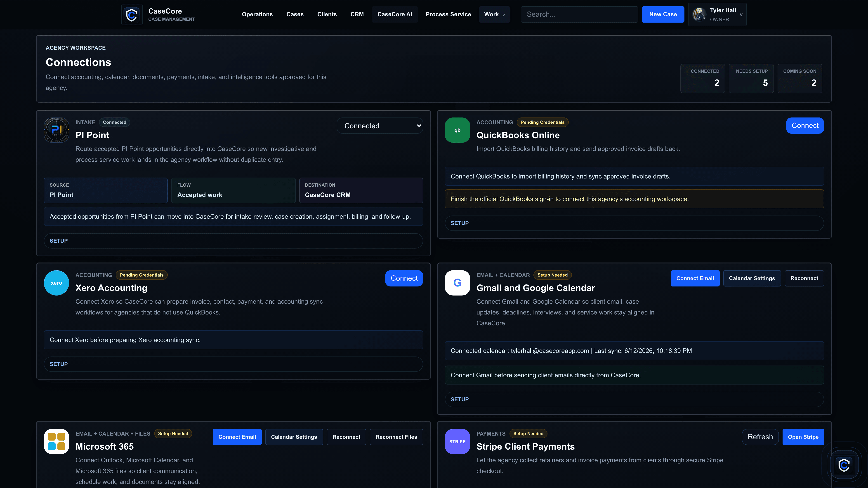Viewport: 868px width, 488px height.
Task: Click Reconnect on the Microsoft 365 card
Action: (346, 437)
